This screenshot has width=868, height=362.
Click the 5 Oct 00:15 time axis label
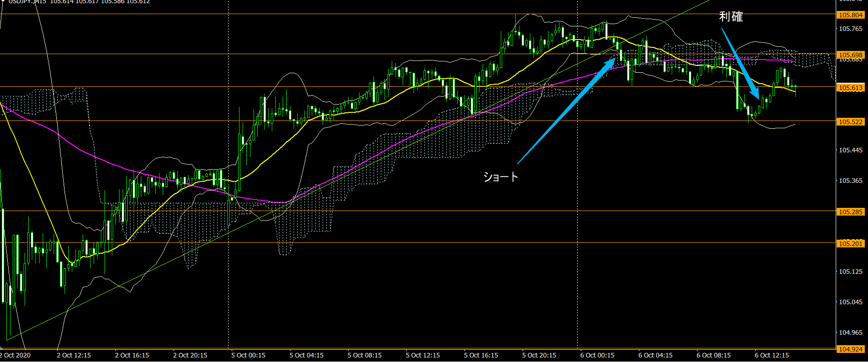pos(248,355)
